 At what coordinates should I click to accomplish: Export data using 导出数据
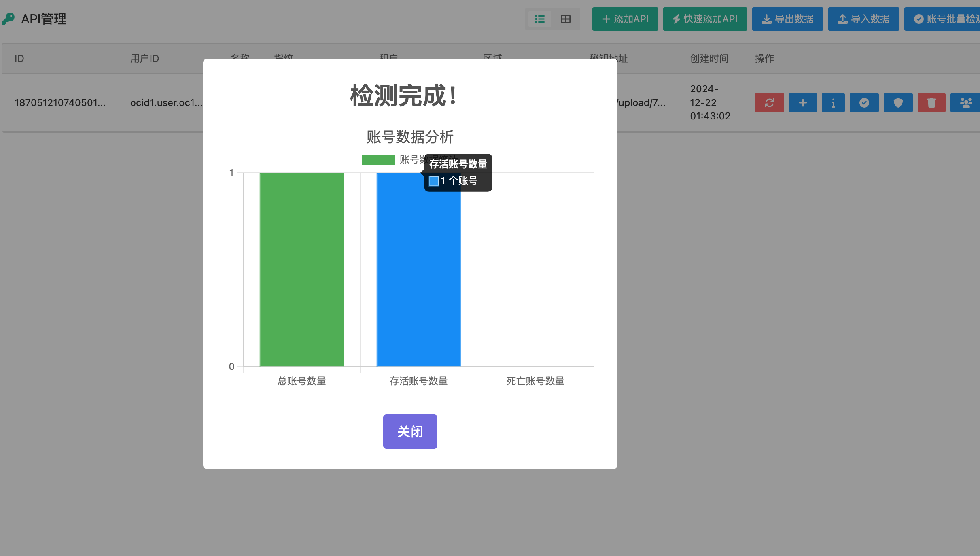pos(787,19)
